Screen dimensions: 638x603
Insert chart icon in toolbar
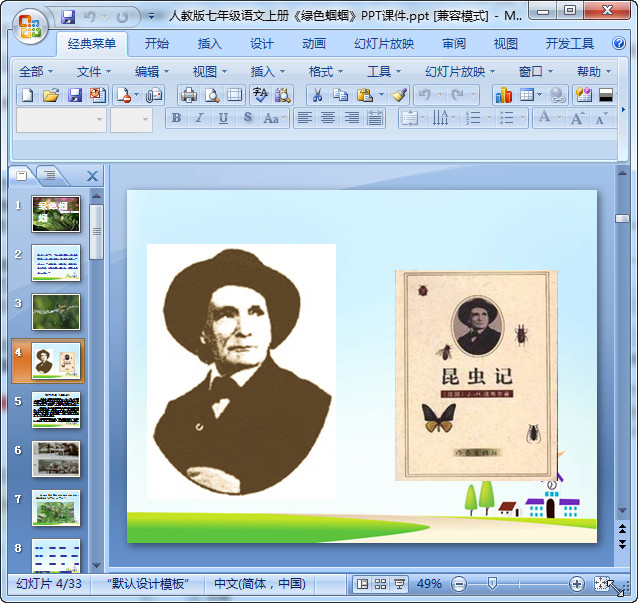point(503,95)
